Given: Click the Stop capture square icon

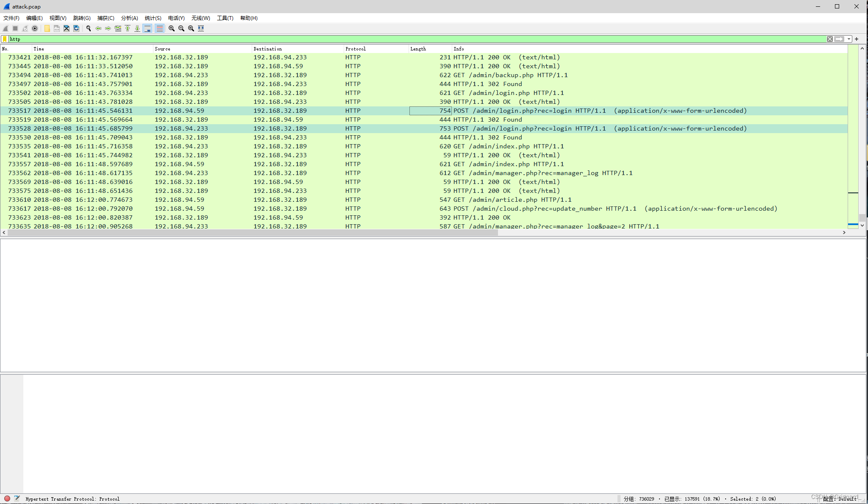Looking at the screenshot, I should click(x=15, y=28).
